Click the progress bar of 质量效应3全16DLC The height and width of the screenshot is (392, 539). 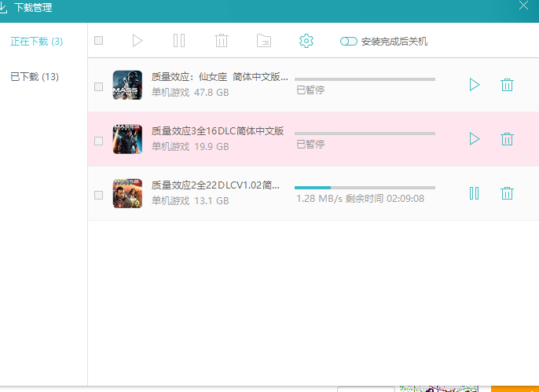pos(365,134)
